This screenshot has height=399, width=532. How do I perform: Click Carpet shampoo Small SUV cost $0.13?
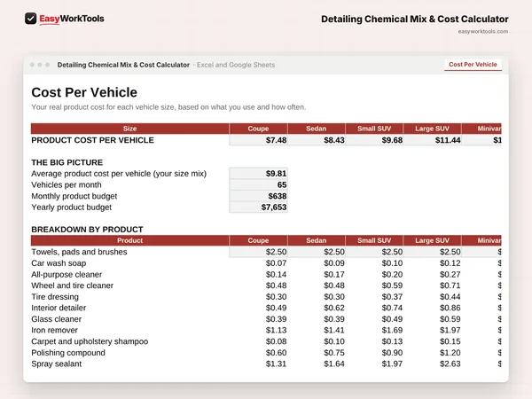[x=392, y=341]
